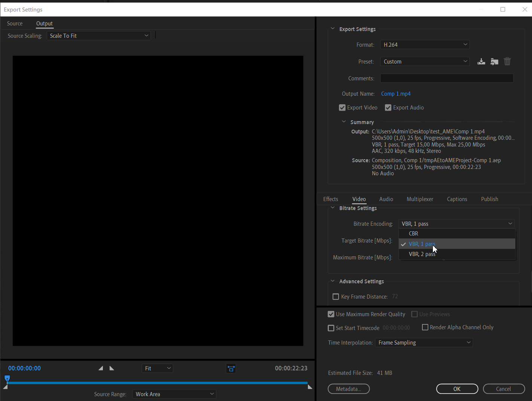Open the Source Scaling dropdown
The image size is (532, 401).
coord(99,36)
